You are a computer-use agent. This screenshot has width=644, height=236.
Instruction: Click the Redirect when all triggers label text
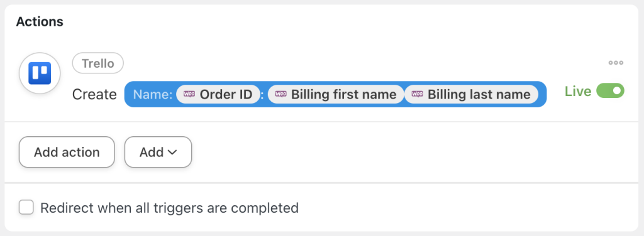[169, 208]
